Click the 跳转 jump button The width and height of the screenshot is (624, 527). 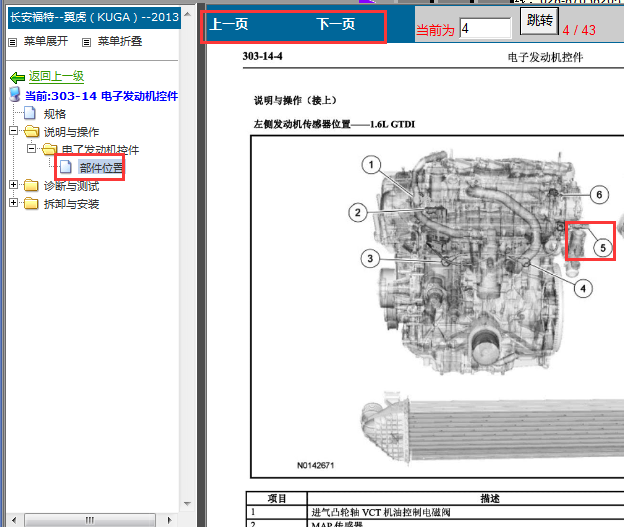(x=540, y=20)
